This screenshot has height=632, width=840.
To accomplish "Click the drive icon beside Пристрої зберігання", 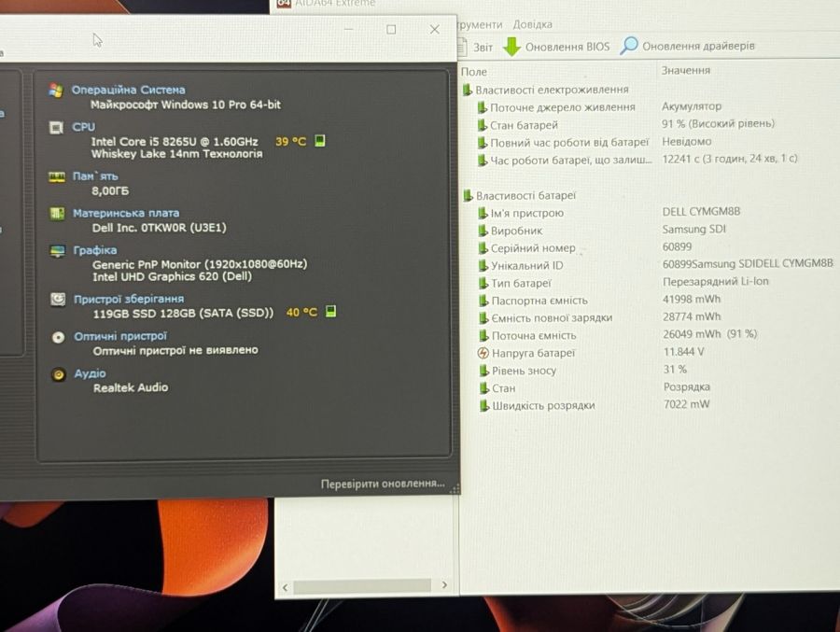I will 58,299.
